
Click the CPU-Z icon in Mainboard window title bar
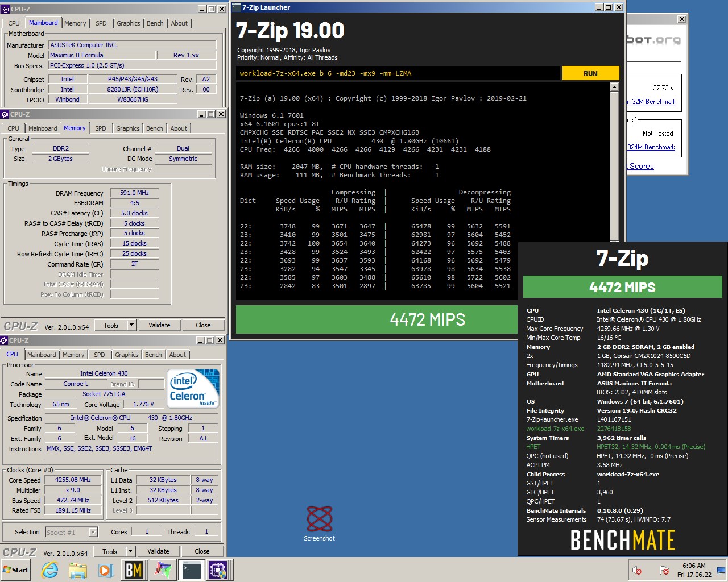click(x=5, y=9)
